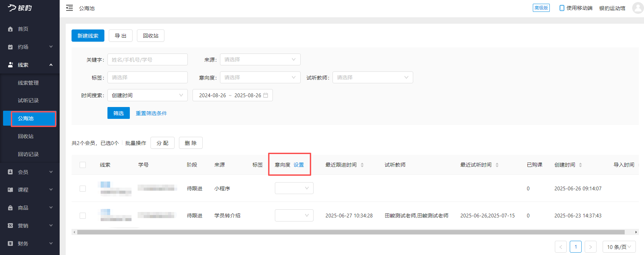Click the 首页 home icon
Image resolution: width=644 pixels, height=255 pixels.
[11, 29]
